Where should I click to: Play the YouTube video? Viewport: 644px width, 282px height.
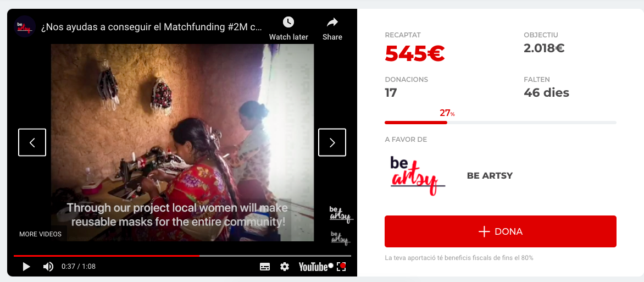click(x=26, y=267)
